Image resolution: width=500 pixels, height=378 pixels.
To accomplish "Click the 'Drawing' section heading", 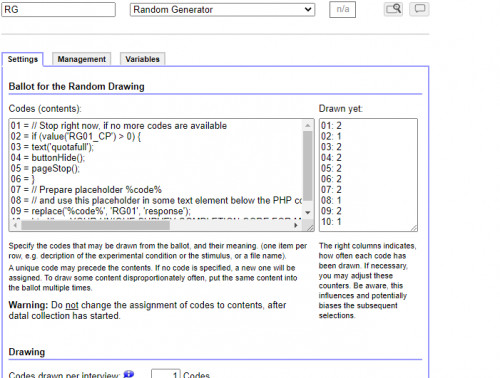I will point(27,352).
